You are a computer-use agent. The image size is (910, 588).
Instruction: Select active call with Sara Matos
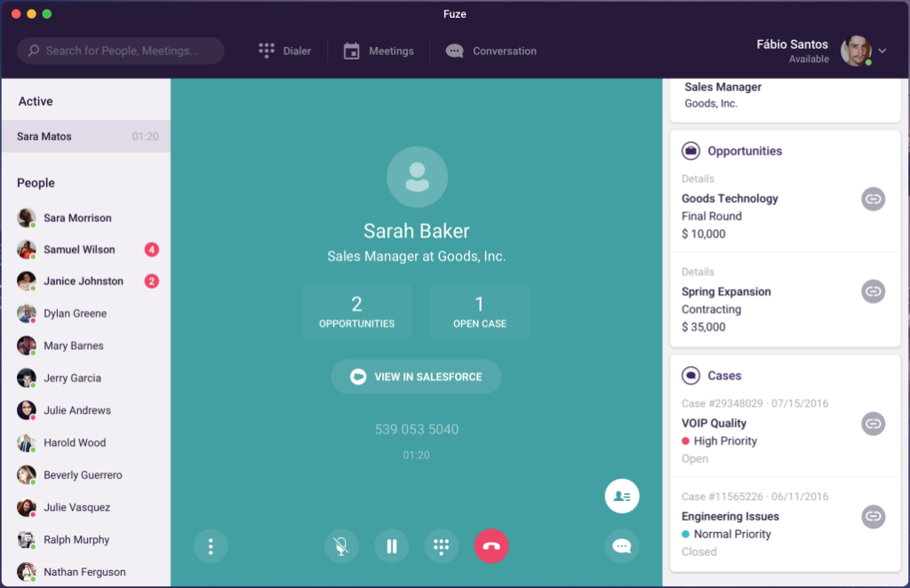(x=86, y=136)
